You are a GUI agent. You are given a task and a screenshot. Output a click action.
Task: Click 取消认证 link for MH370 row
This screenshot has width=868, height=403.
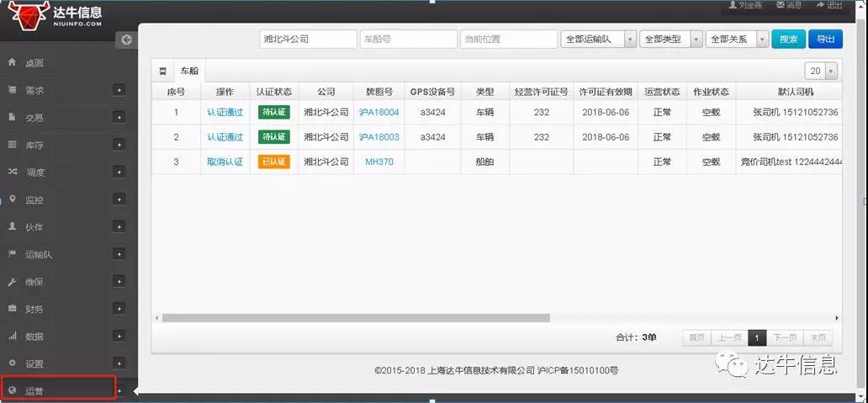[x=225, y=162]
